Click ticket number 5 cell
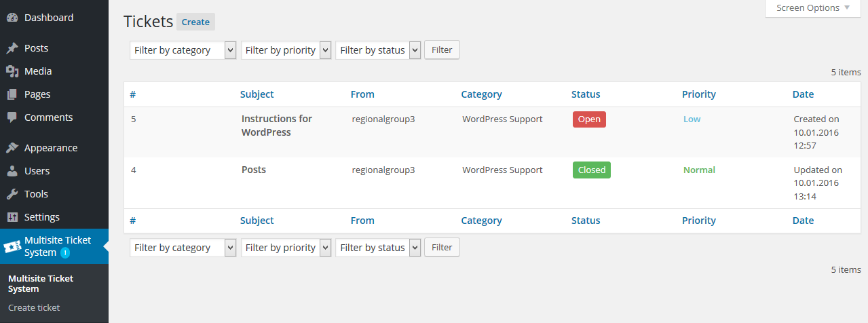 pyautogui.click(x=134, y=119)
